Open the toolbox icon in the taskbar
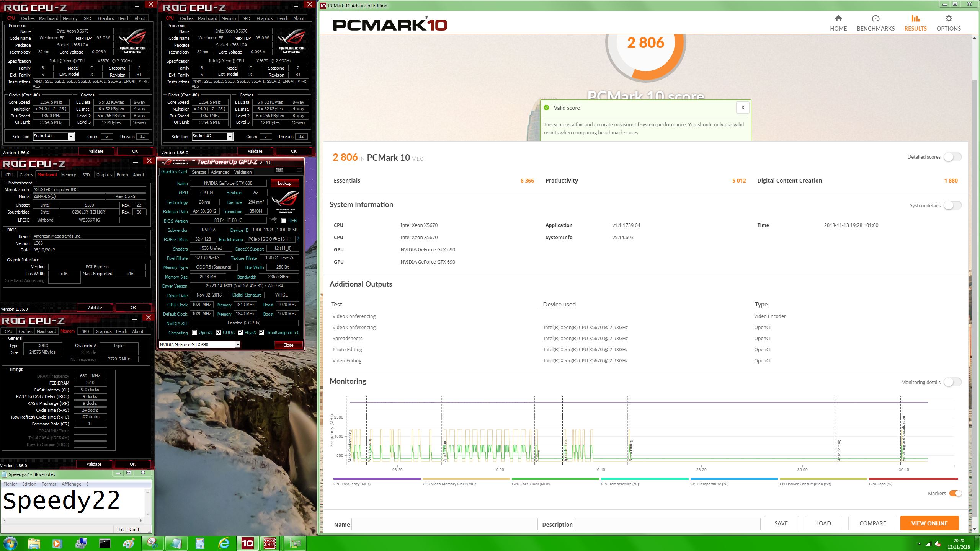The width and height of the screenshot is (980, 551). pos(81,543)
